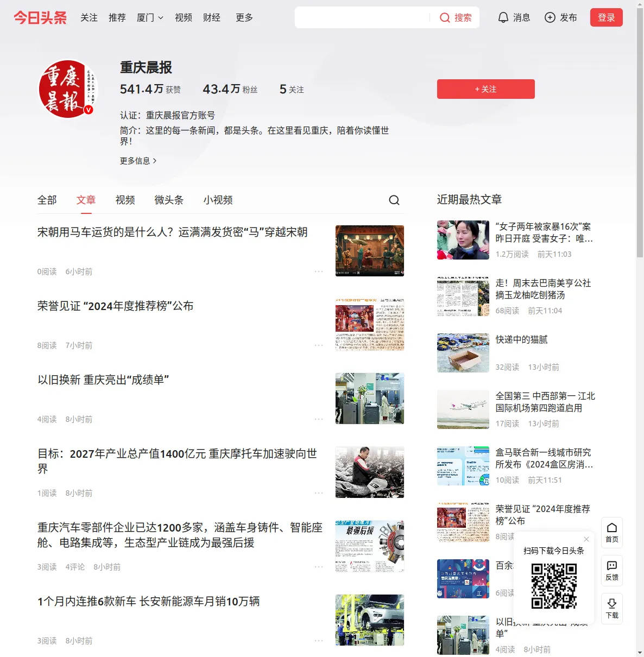Open more options for 长安新能源车 article

click(319, 641)
